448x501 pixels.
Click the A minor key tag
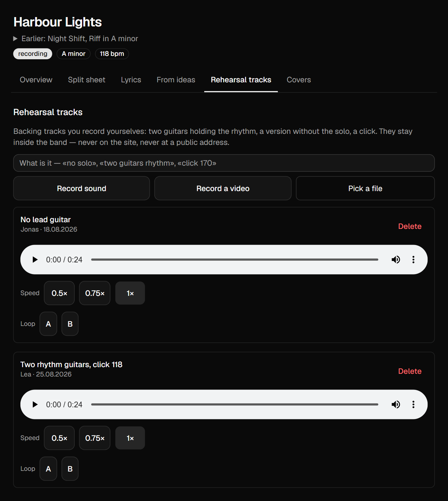pyautogui.click(x=74, y=54)
